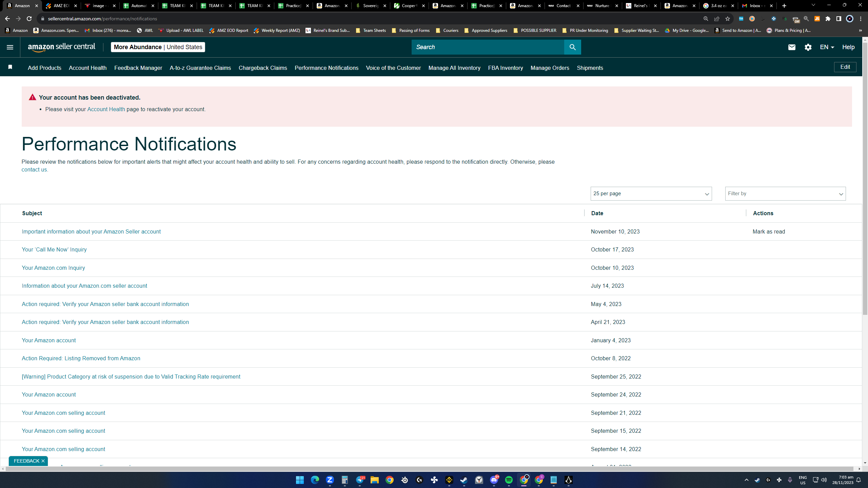Open the 25 per page dropdown
868x488 pixels.
click(651, 194)
